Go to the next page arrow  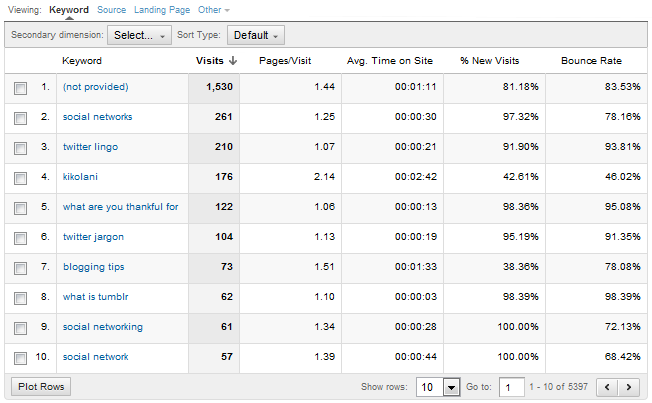tap(629, 387)
